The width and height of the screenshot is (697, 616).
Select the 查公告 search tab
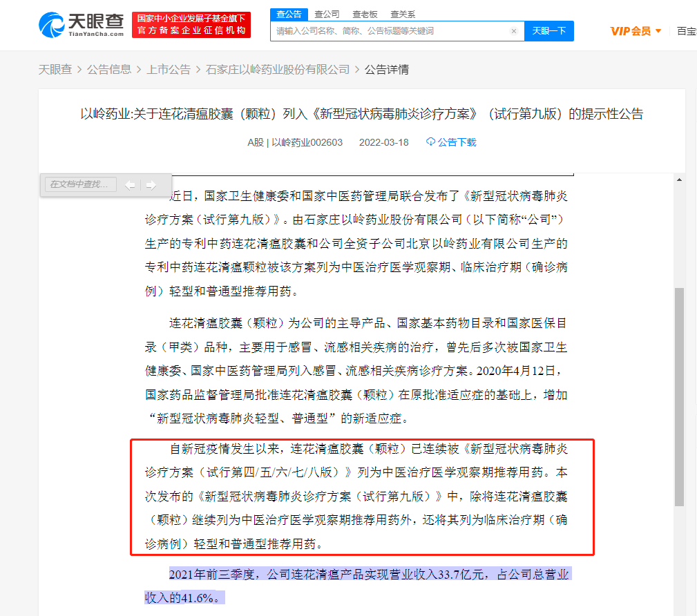click(x=289, y=15)
